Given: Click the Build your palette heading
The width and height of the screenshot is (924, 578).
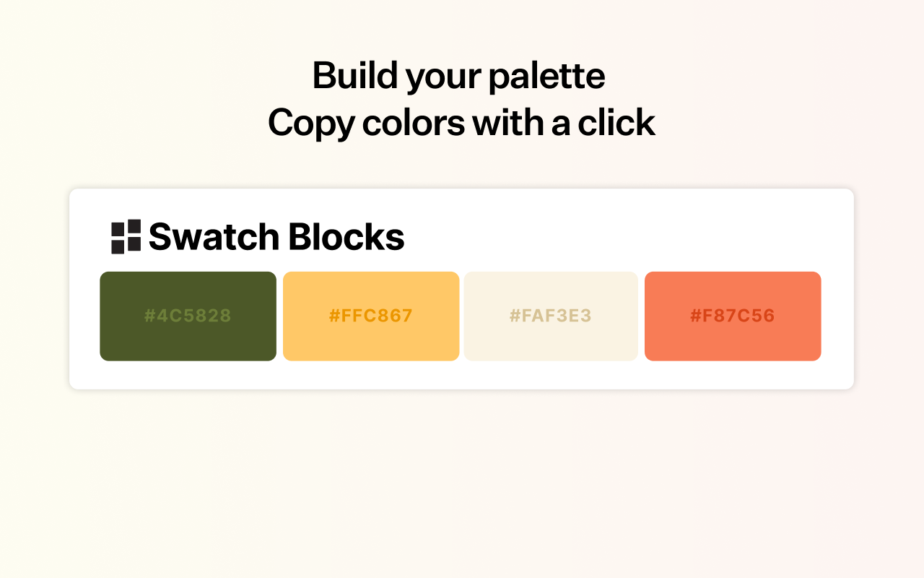Looking at the screenshot, I should tap(458, 74).
